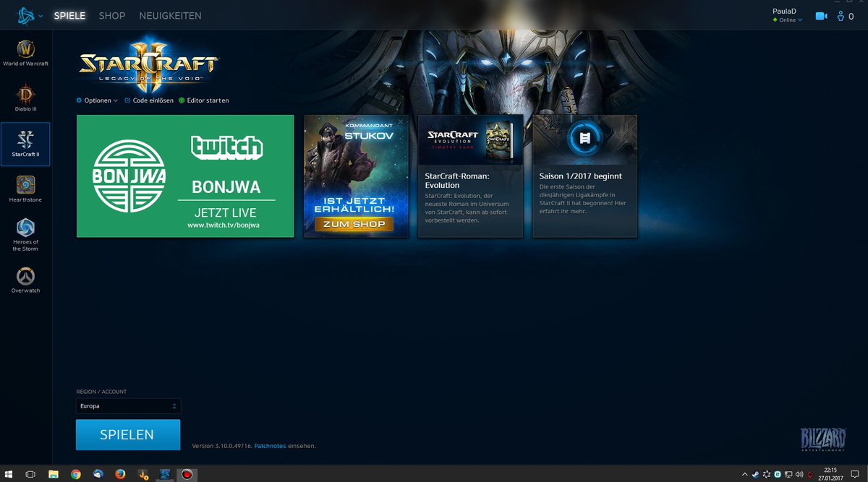Image resolution: width=868 pixels, height=482 pixels.
Task: Click Battle.net app taskbar icon
Action: pyautogui.click(x=165, y=474)
